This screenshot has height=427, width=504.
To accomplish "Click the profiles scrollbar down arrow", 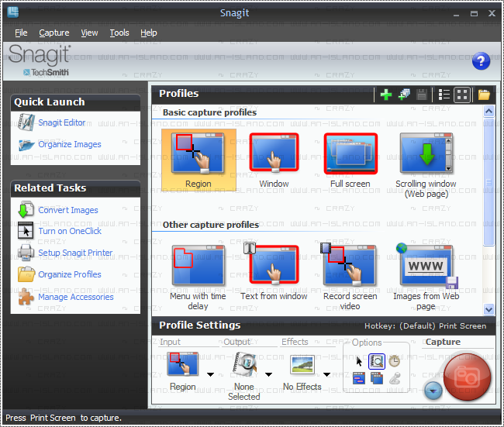I will (488, 309).
